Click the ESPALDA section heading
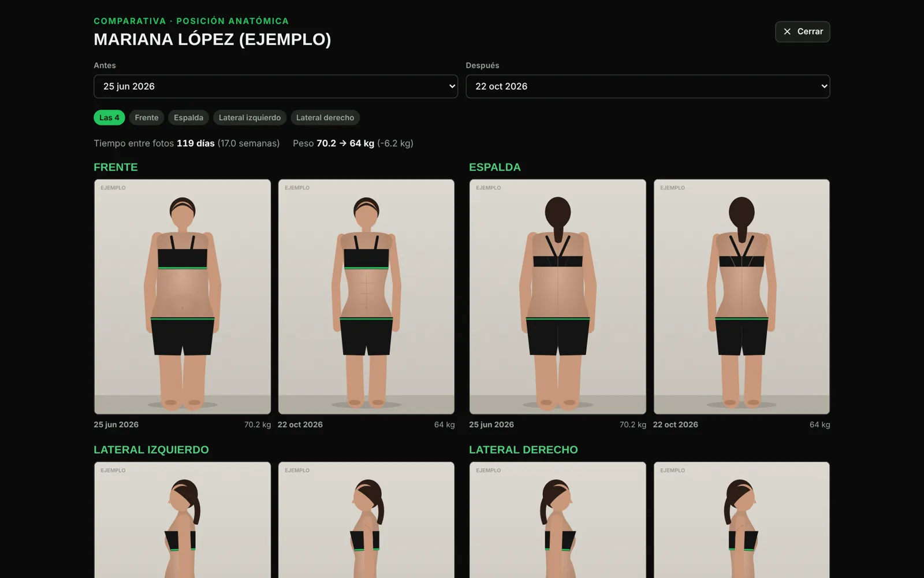Image resolution: width=924 pixels, height=578 pixels. tap(495, 167)
